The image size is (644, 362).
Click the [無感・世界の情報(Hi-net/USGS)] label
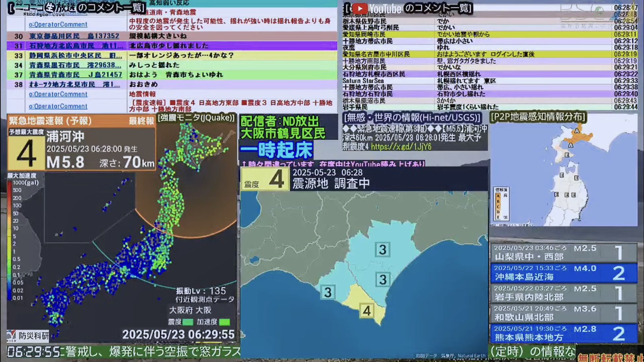tap(413, 117)
